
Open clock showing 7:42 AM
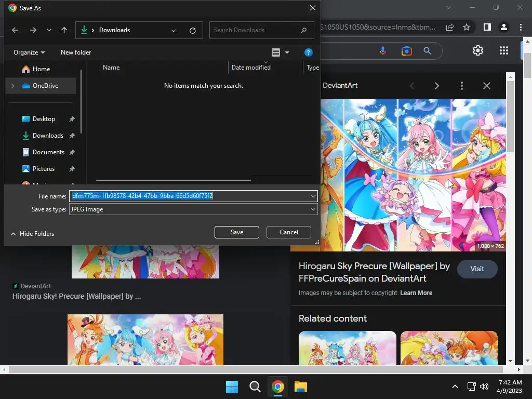(x=510, y=387)
